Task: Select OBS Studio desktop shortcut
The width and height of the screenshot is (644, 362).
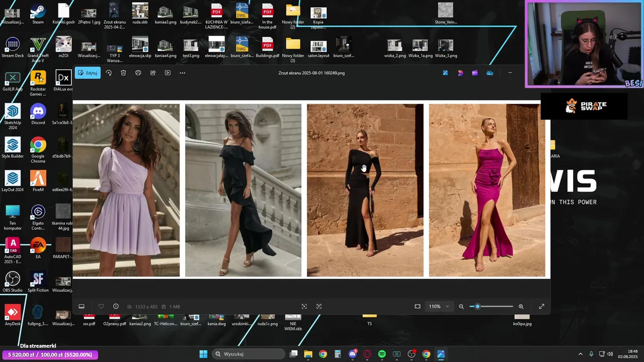Action: point(13,282)
